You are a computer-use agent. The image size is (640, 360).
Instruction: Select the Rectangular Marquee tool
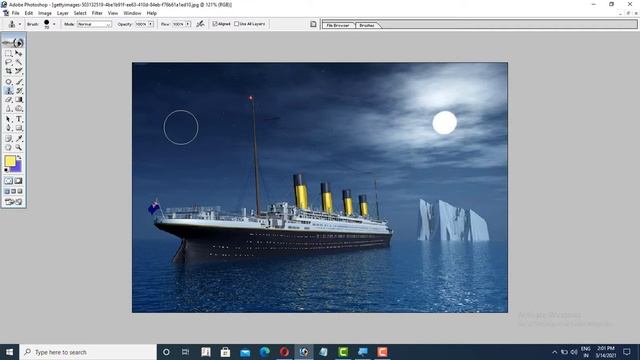click(x=9, y=53)
